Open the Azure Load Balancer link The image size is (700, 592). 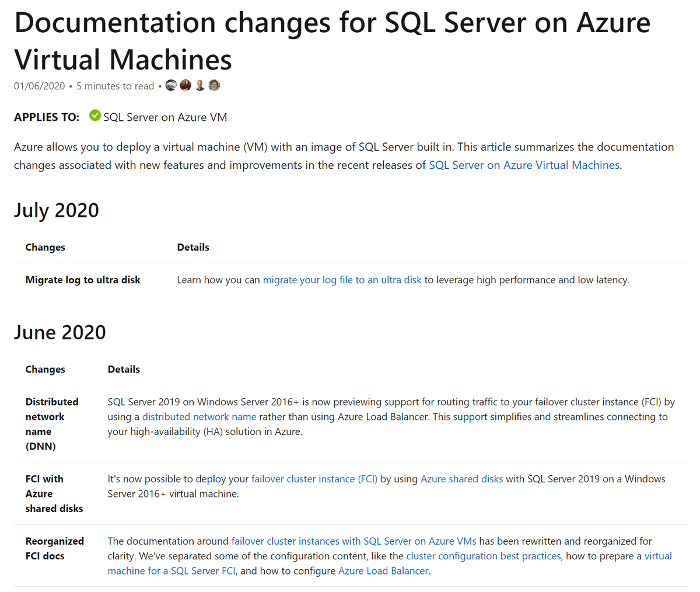[x=383, y=571]
